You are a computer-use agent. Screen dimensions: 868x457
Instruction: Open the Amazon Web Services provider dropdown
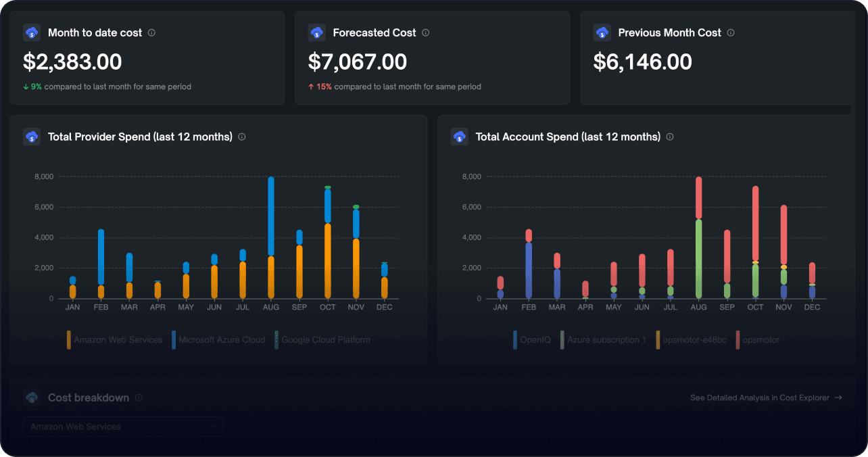click(123, 427)
